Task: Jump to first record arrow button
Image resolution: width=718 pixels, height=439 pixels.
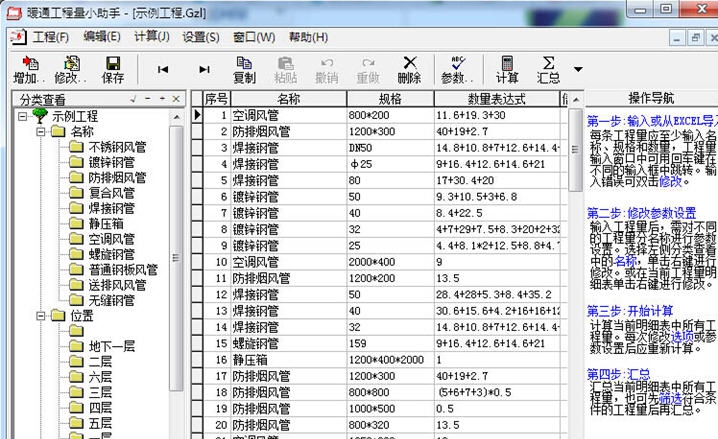Action: click(x=163, y=70)
